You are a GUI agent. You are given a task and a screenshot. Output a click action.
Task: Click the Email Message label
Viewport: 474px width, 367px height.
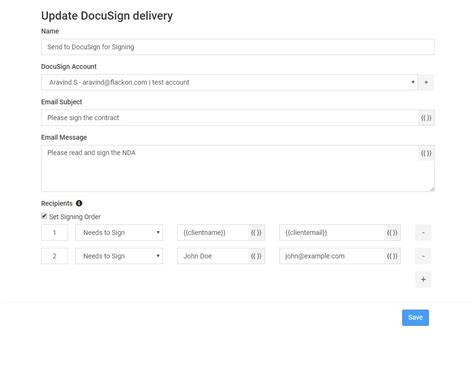tap(64, 137)
